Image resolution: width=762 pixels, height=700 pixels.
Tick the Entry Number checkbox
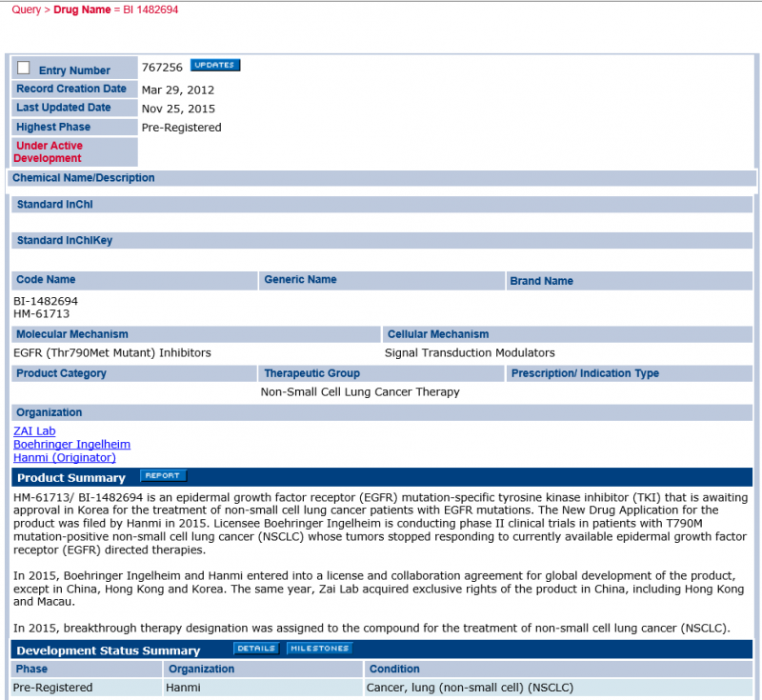click(x=23, y=68)
